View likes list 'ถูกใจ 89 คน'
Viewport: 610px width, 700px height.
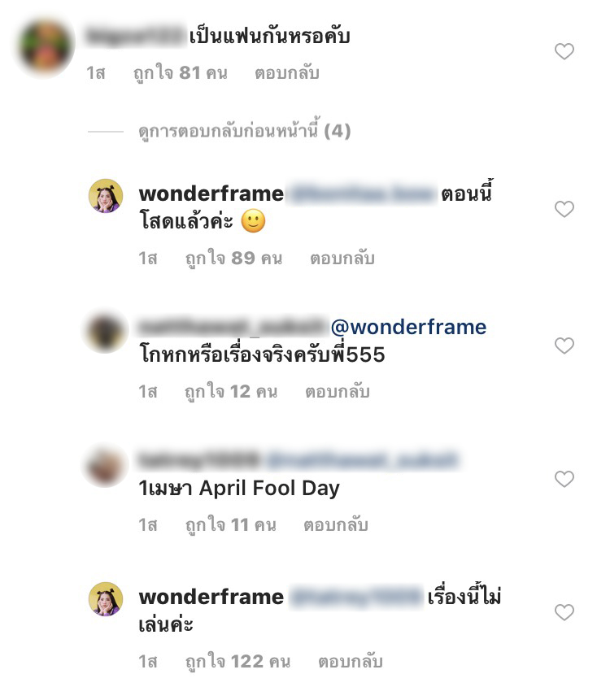tap(234, 258)
